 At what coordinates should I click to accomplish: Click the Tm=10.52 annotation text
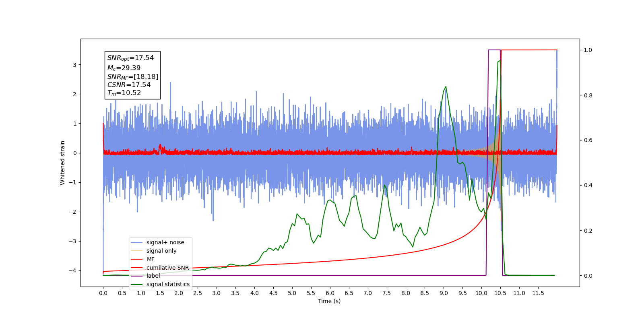coord(124,93)
